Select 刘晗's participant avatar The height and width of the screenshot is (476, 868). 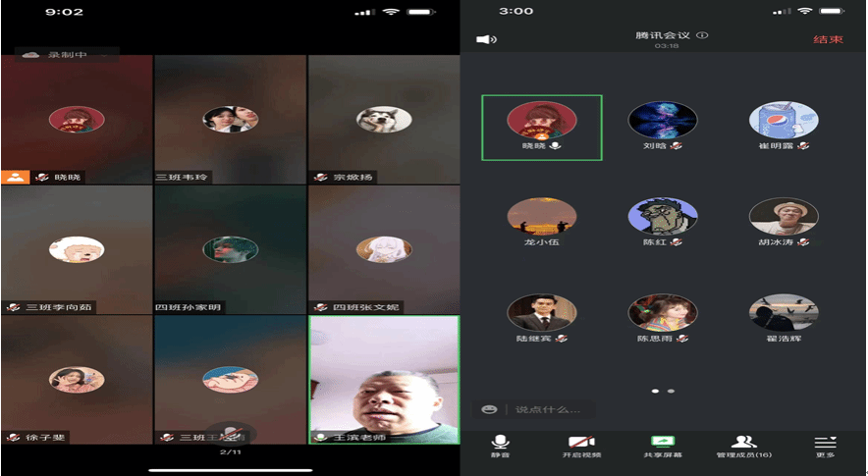[663, 120]
